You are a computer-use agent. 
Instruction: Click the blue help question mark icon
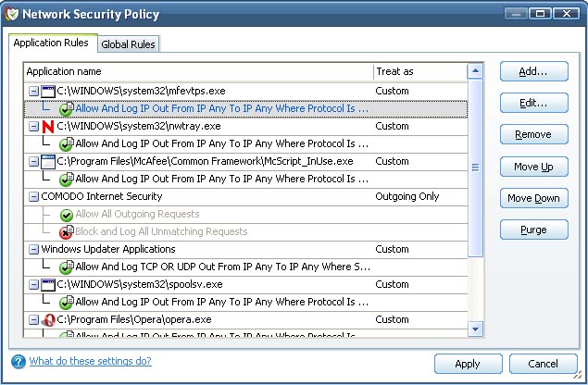[18, 362]
